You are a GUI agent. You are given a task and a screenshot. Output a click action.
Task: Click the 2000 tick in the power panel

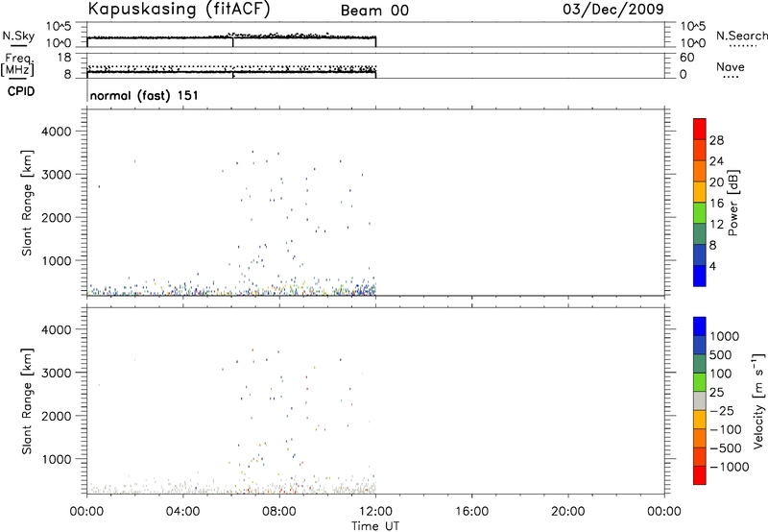tap(56, 218)
